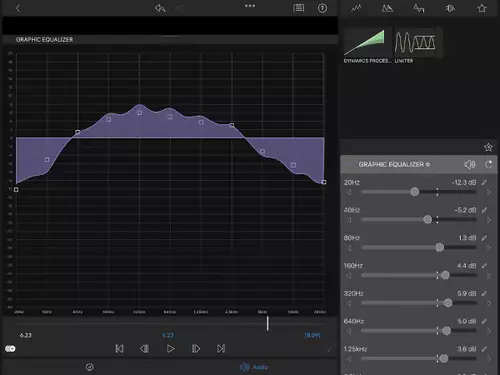Reset the Graphic Equalizer settings
The height and width of the screenshot is (375, 500).
(x=489, y=164)
